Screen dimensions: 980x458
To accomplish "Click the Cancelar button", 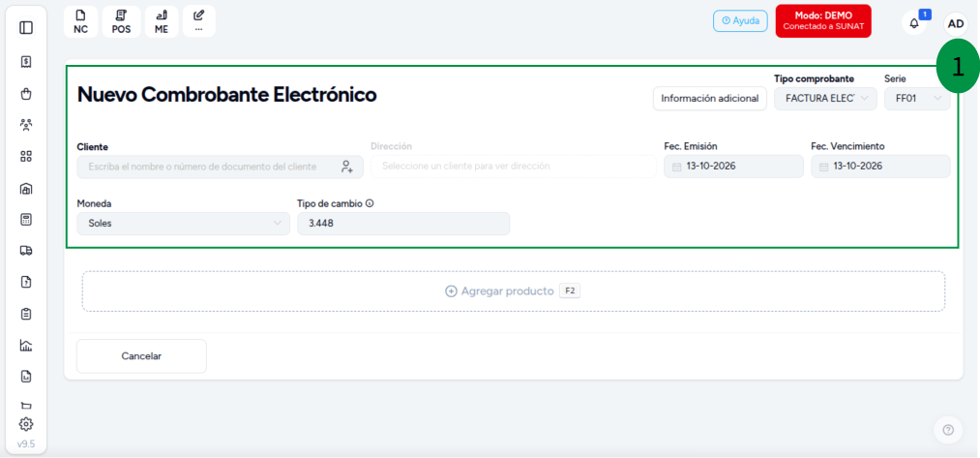I will point(141,356).
